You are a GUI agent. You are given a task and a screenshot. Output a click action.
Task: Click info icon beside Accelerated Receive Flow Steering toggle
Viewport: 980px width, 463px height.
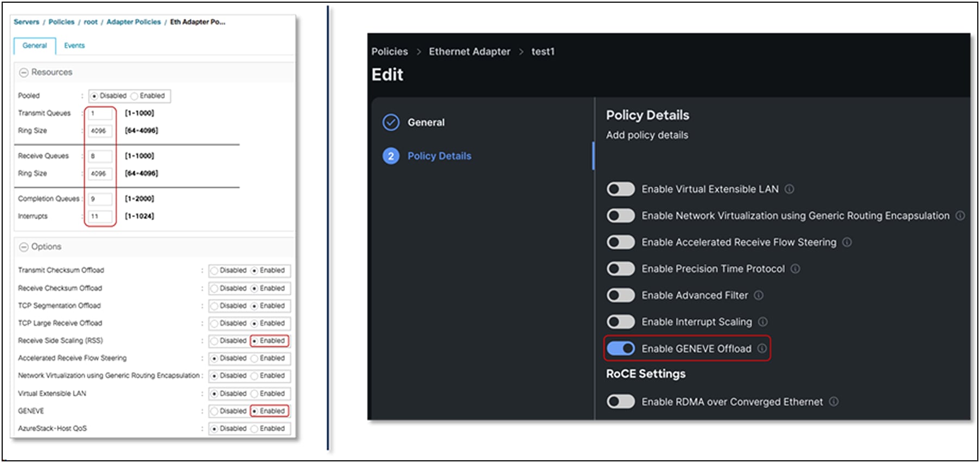[847, 242]
